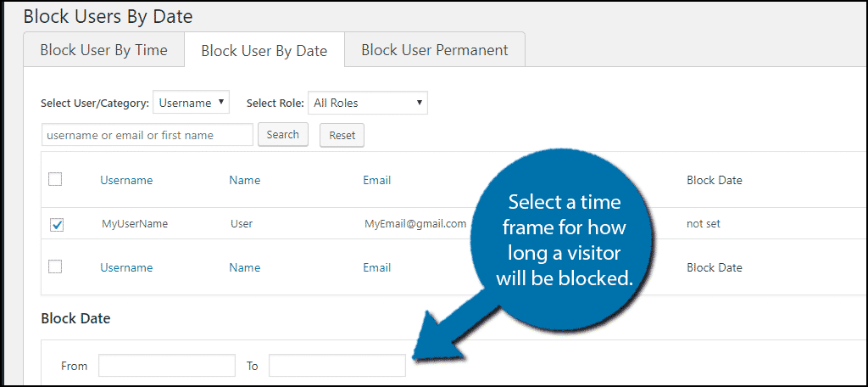Click the MyEmail@gmail.com email cell
This screenshot has width=868, height=387.
click(415, 224)
